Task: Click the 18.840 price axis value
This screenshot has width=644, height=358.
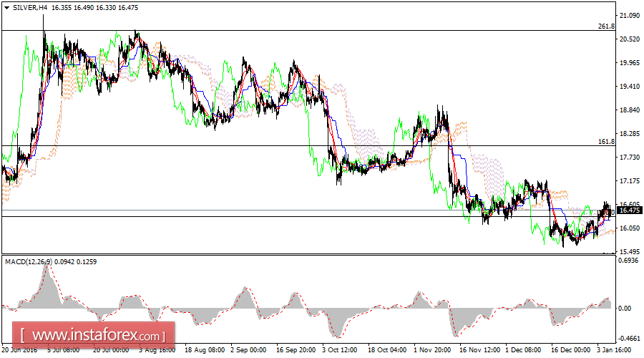Action: pos(630,110)
